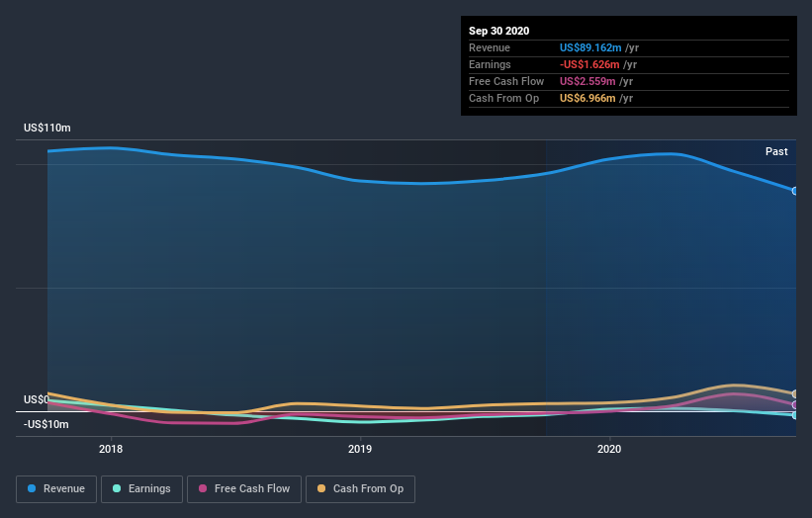Click the -US$1.626m earnings value

(589, 64)
